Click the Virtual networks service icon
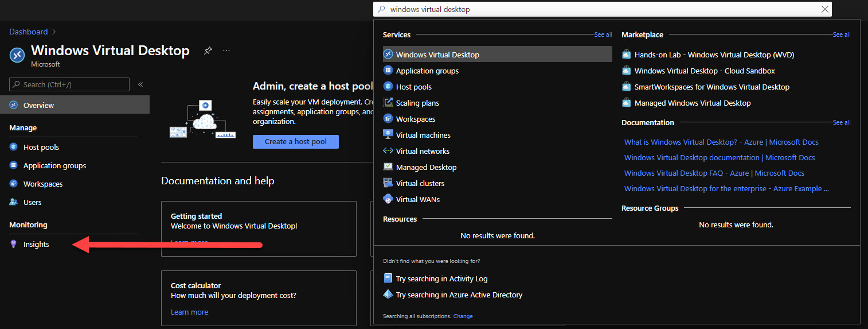Screen dimensions: 868x329 [388, 151]
